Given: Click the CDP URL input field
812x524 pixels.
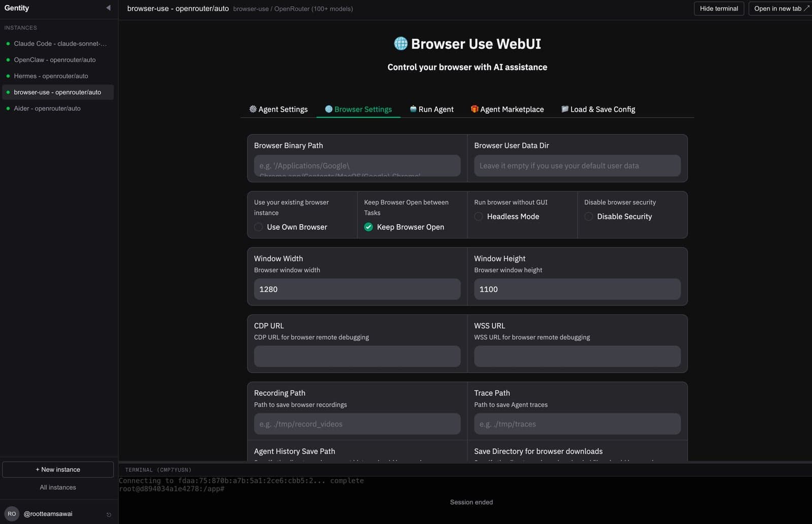Looking at the screenshot, I should [357, 356].
